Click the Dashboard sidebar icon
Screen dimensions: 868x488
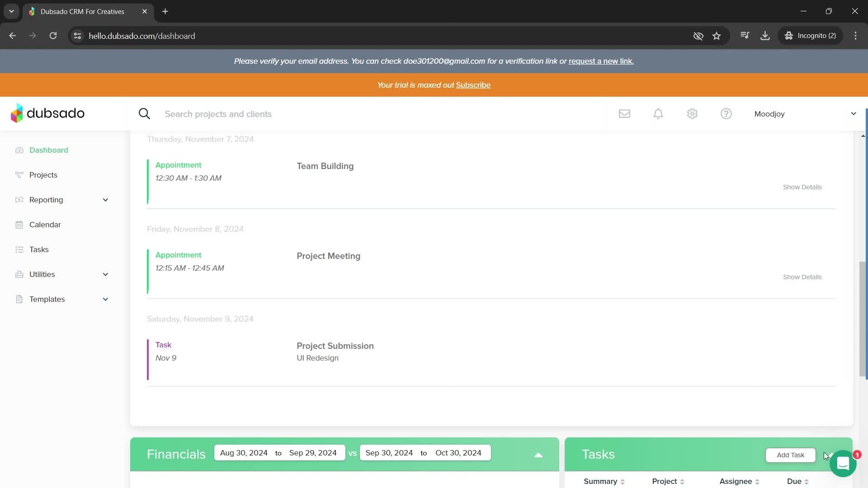point(19,150)
